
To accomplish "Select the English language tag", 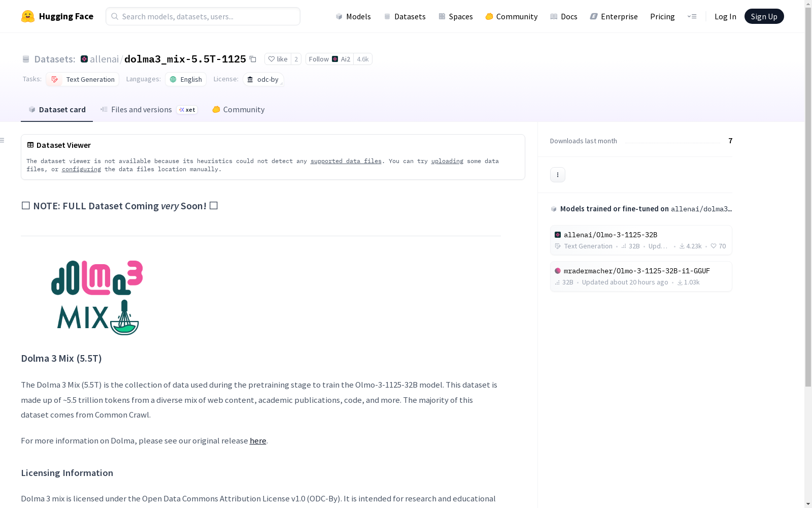I will click(x=186, y=79).
